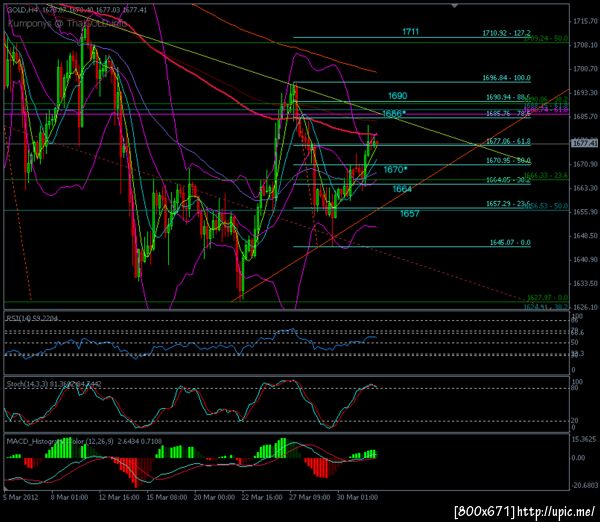600x522 pixels.
Task: Click price axis value 1700.70
Action: coord(585,69)
